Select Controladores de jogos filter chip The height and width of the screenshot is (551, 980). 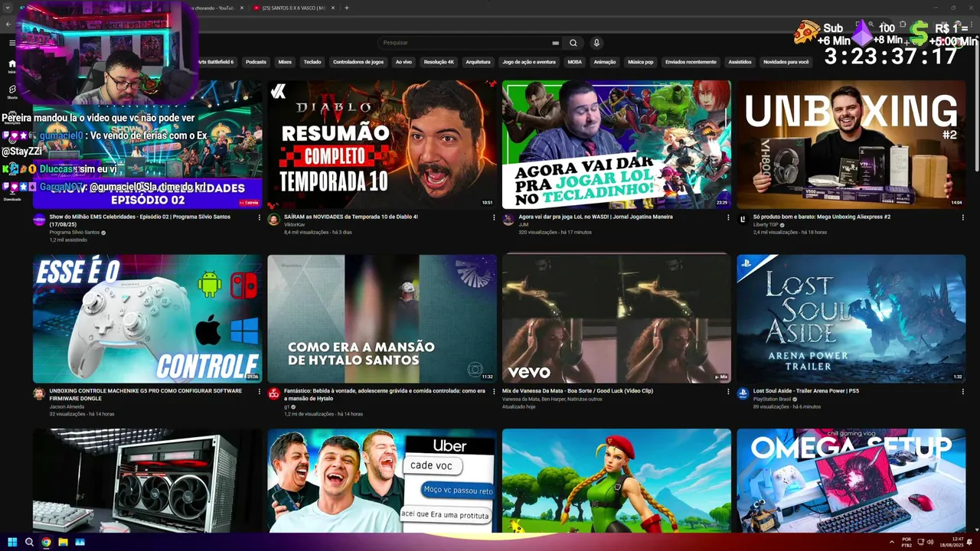(358, 62)
